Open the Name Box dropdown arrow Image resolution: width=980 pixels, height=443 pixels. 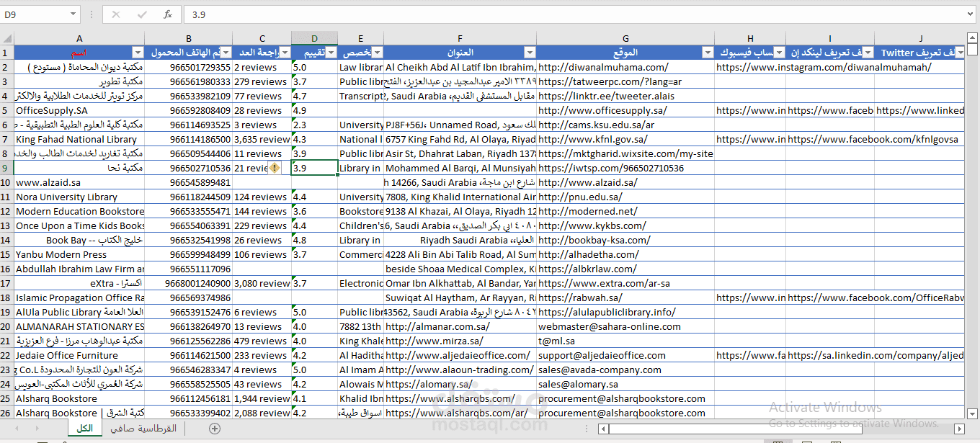click(x=73, y=14)
